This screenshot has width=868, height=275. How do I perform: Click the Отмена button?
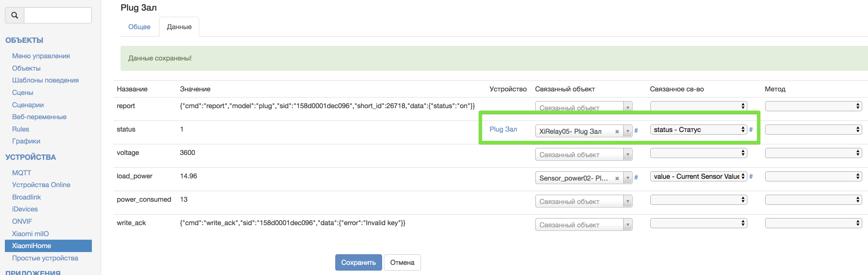pos(402,263)
